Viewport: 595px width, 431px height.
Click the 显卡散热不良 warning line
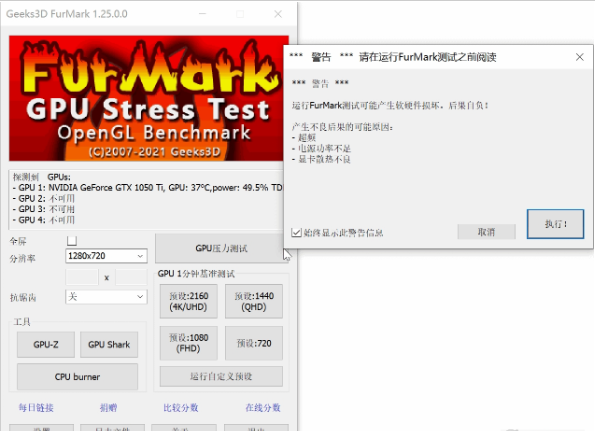[x=321, y=159]
